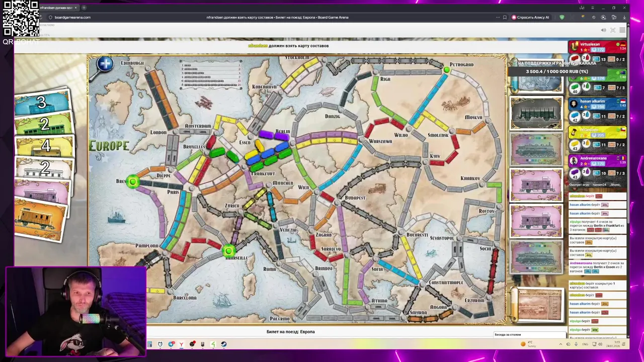The height and width of the screenshot is (362, 644).
Task: Click the route scoring legend on map
Action: tap(211, 74)
